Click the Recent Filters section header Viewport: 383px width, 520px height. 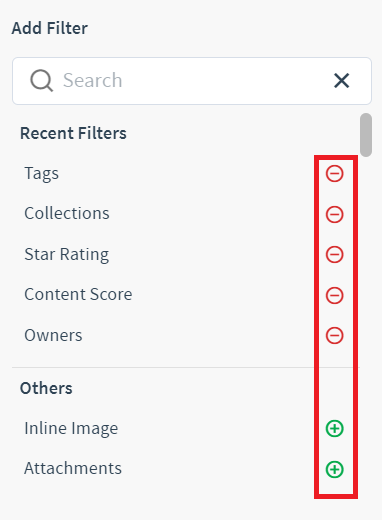click(x=73, y=133)
